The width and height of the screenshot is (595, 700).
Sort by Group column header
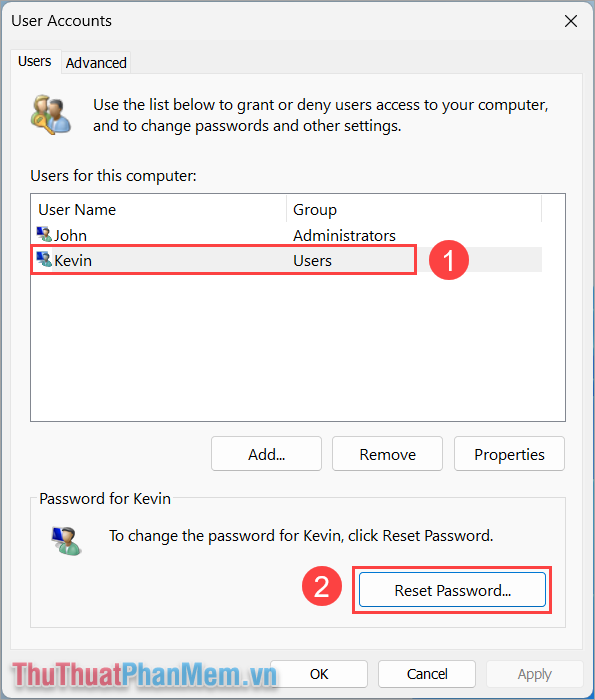tap(414, 209)
